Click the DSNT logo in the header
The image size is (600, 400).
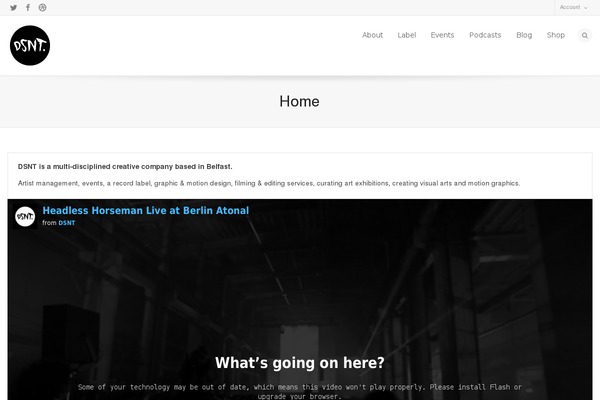pos(30,46)
